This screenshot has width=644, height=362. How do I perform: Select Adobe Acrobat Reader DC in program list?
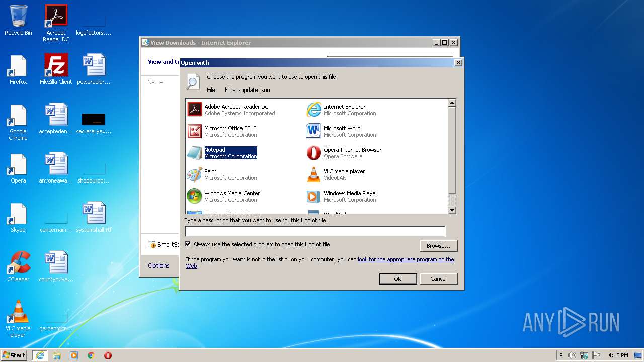pos(231,110)
